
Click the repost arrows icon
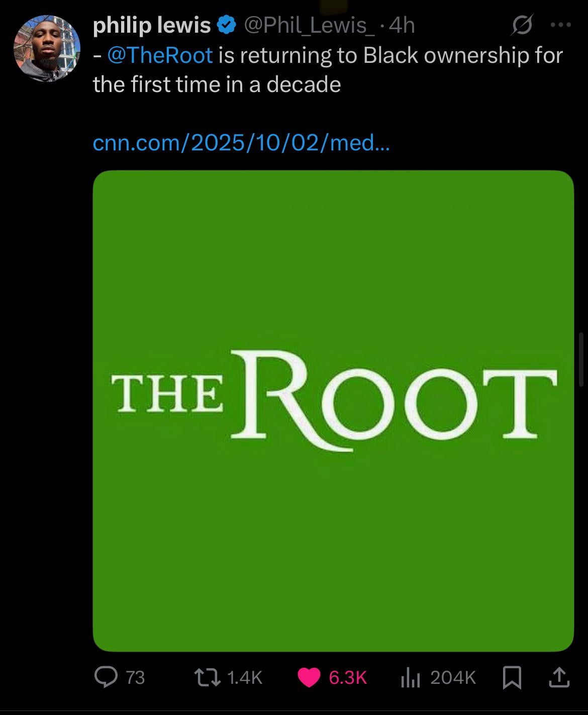(207, 677)
